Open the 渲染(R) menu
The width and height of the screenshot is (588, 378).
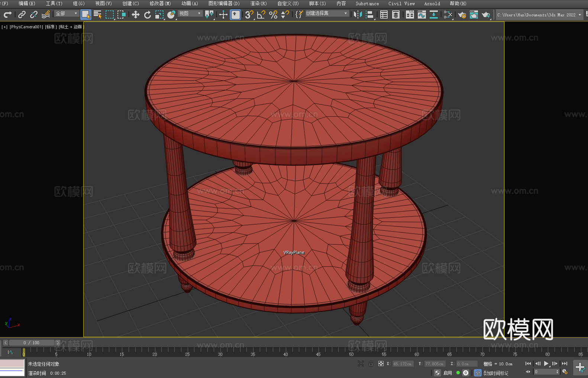coord(258,3)
